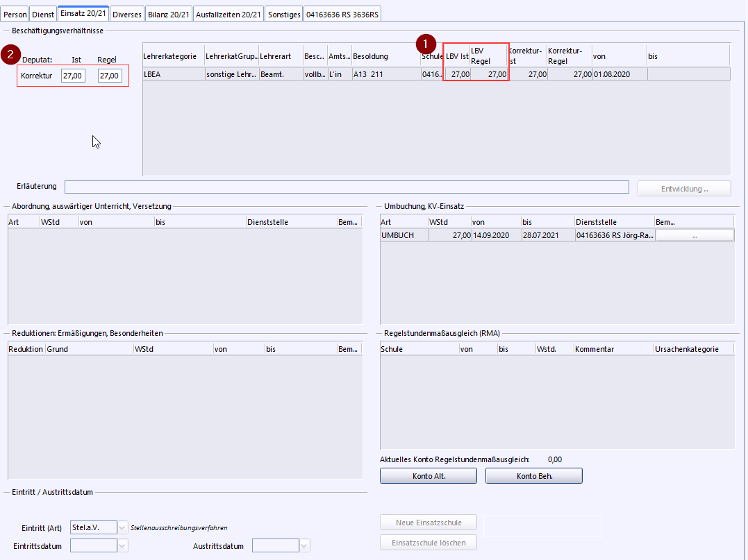Screen dimensions: 748x560
Task: Open the Sonstiges tab
Action: click(284, 14)
